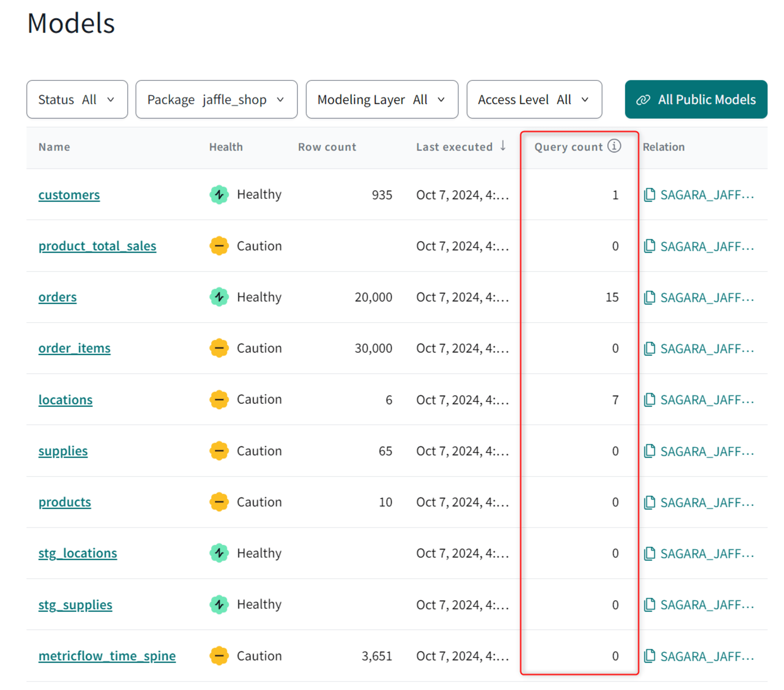Click query count 7 in locations row
The height and width of the screenshot is (690, 784).
pos(615,400)
